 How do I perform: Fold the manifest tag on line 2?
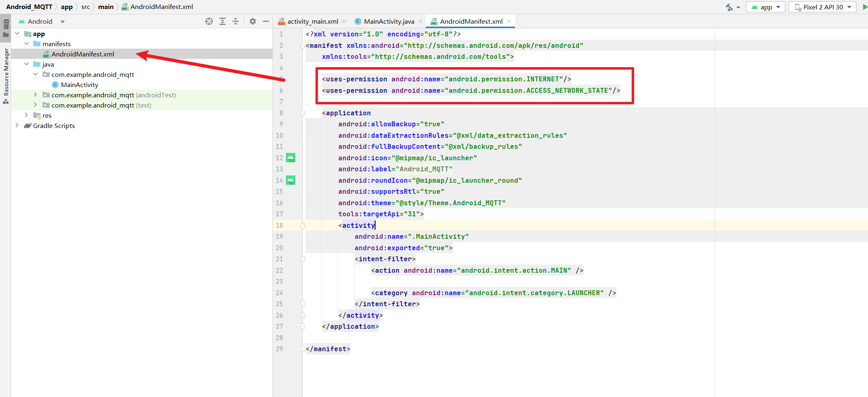click(x=303, y=45)
